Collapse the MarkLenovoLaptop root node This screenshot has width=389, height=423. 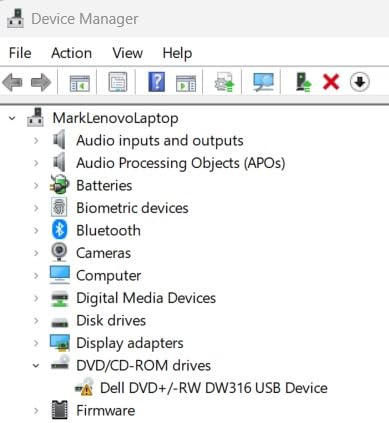click(12, 118)
